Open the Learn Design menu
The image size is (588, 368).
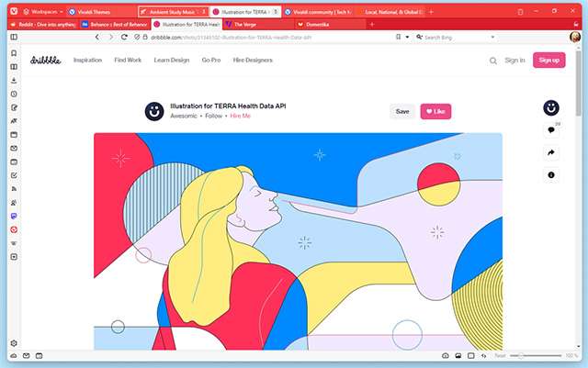point(172,60)
